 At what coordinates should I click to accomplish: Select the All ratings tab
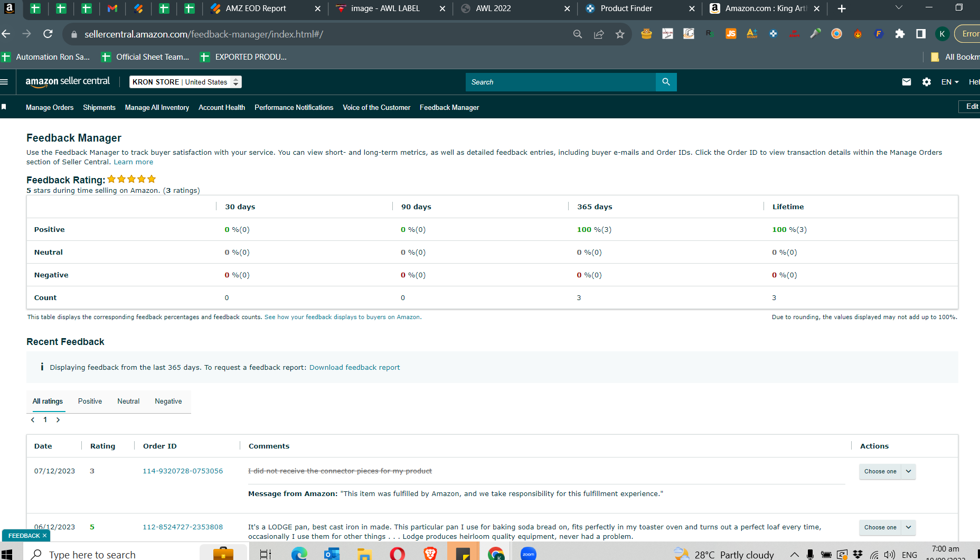pyautogui.click(x=48, y=402)
